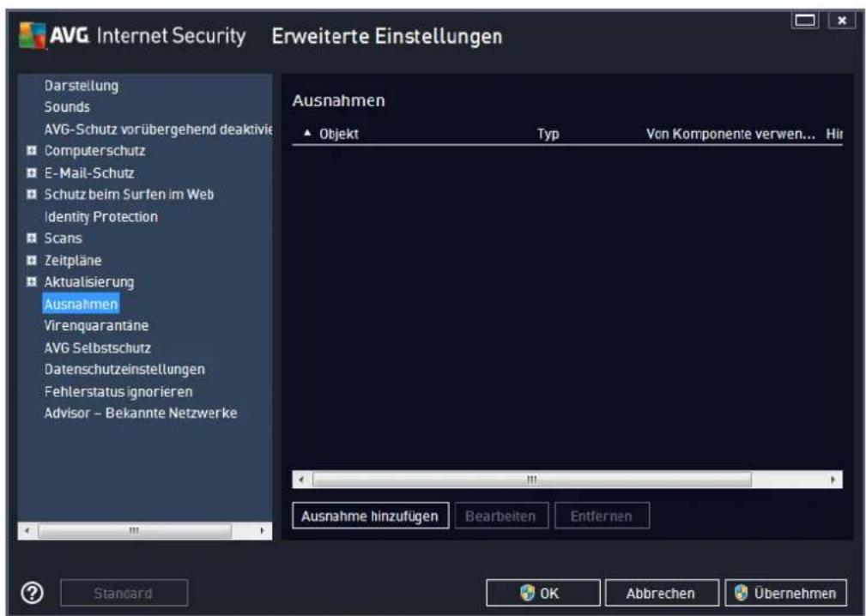Click the Computerschutz label
Image resolution: width=866 pixels, height=616 pixels.
(x=94, y=151)
